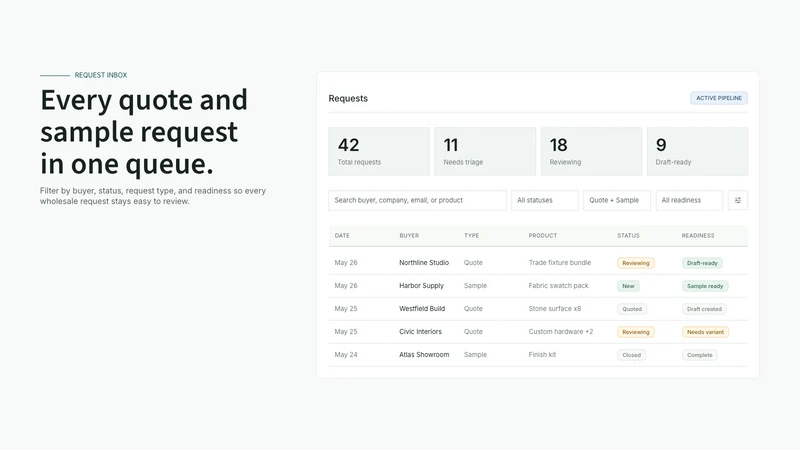
Task: Click the Trade fixture bundle product
Action: 560,263
